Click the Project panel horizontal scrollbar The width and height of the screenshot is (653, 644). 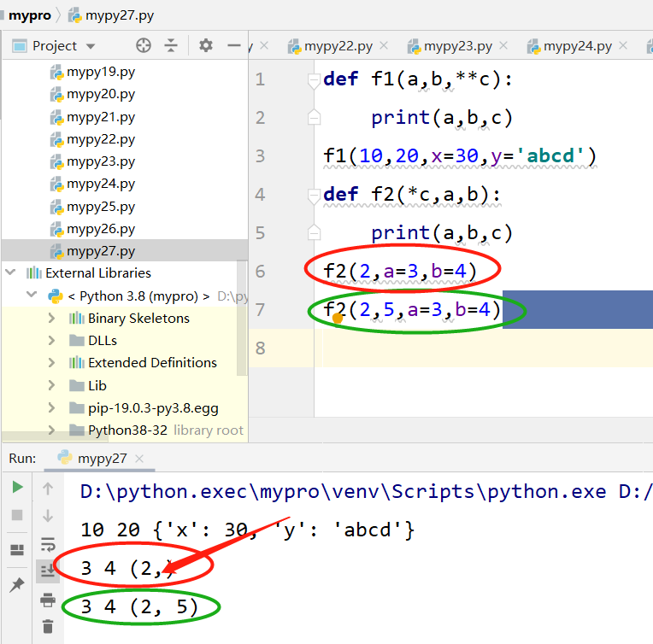(x=54, y=436)
